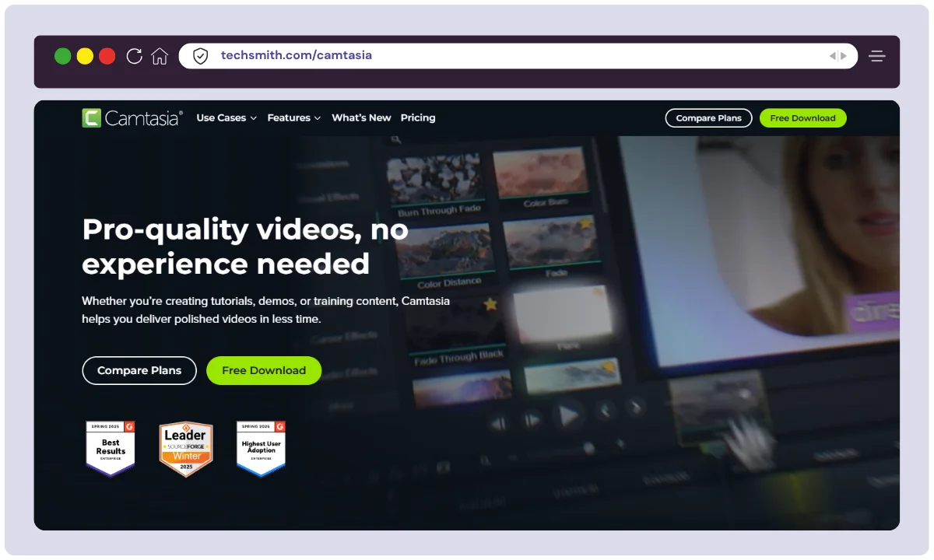Click the browser home icon
The height and width of the screenshot is (560, 934).
click(160, 56)
